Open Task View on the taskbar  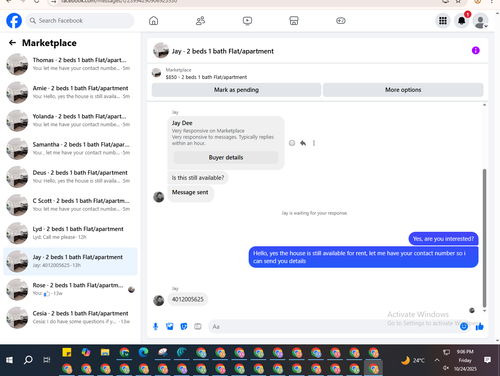pyautogui.click(x=47, y=360)
